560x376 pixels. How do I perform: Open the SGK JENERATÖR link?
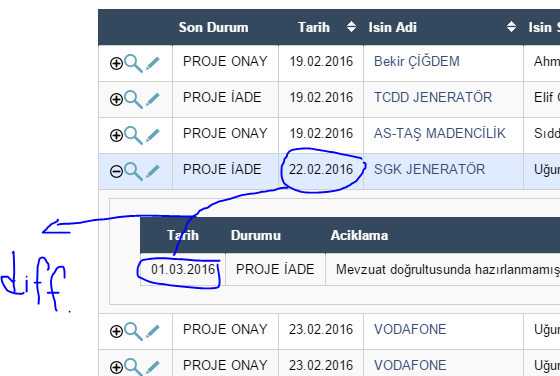pos(429,169)
